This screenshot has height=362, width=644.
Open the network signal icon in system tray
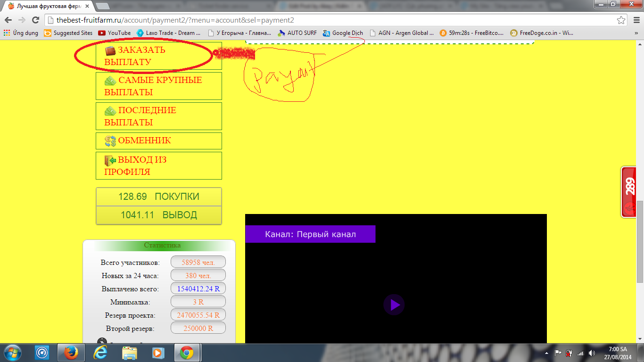[580, 353]
